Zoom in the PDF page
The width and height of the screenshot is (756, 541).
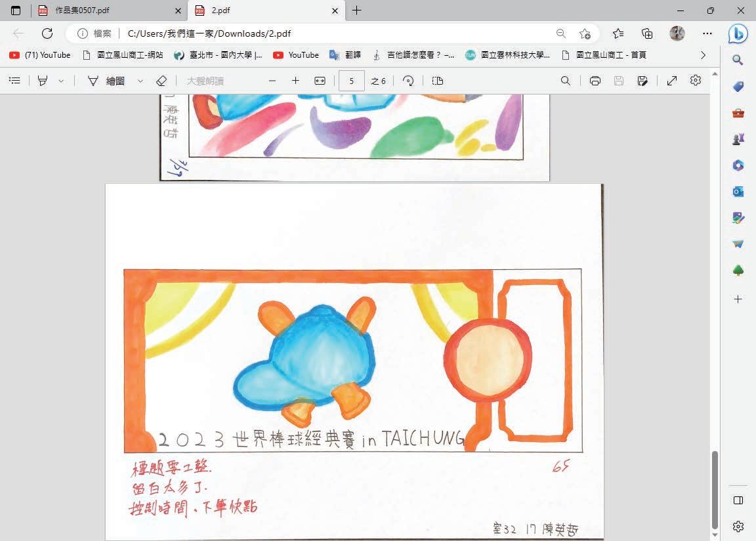point(295,81)
